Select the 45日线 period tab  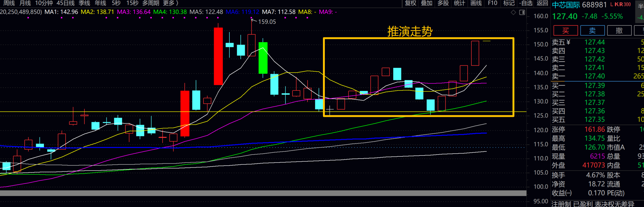[66, 3]
